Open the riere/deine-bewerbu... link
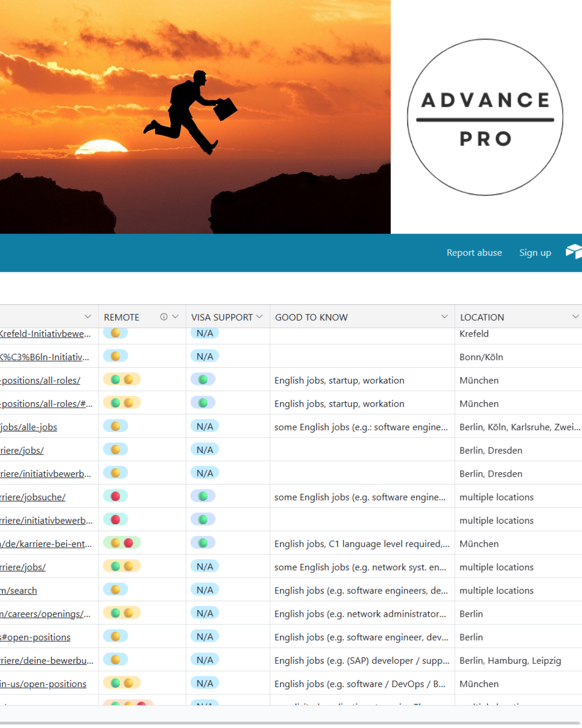Screen dimensions: 582x728 pyautogui.click(x=47, y=661)
